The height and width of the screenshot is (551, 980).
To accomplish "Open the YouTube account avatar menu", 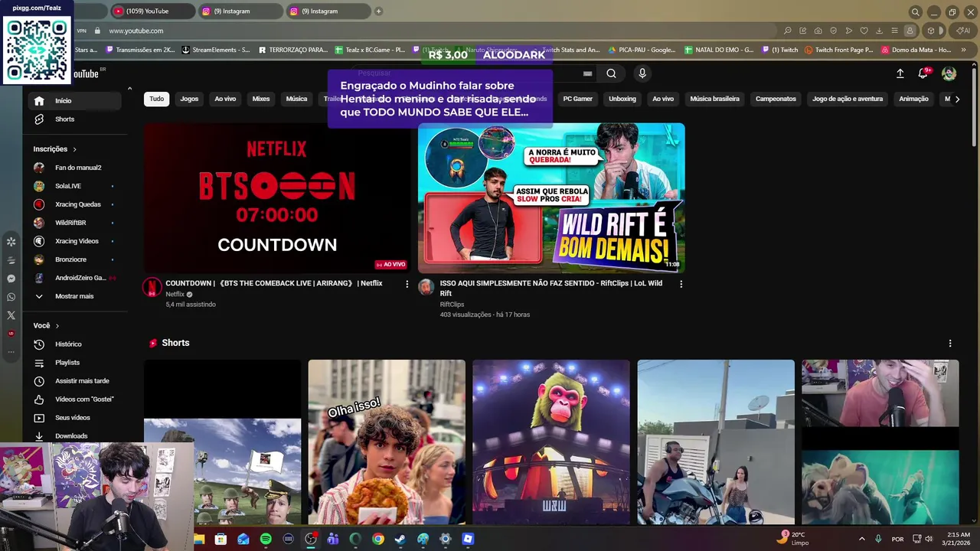I will pyautogui.click(x=949, y=73).
